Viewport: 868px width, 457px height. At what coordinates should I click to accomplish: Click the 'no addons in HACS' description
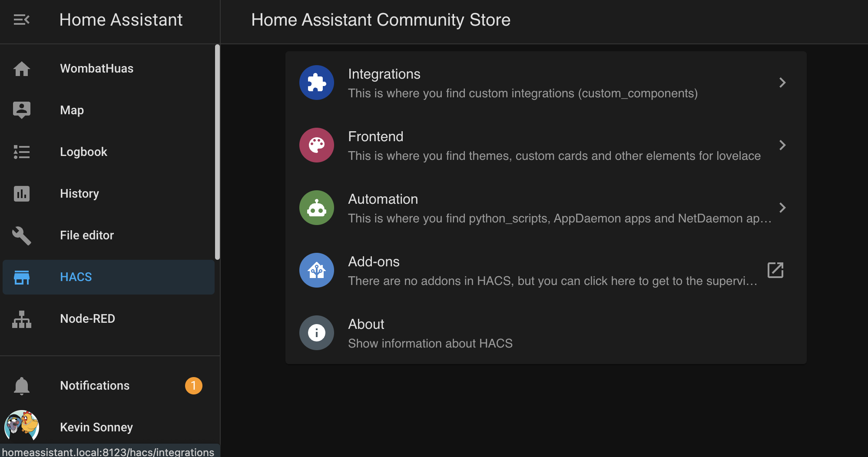[x=553, y=281]
